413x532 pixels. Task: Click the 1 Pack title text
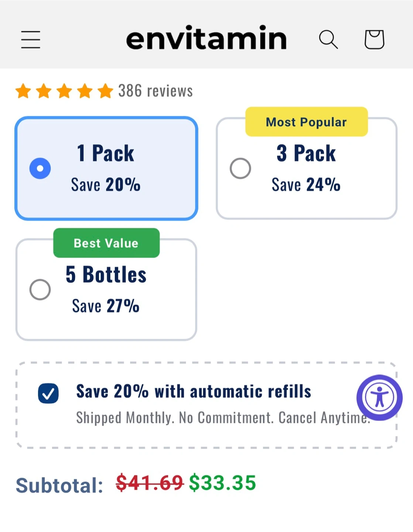[106, 153]
